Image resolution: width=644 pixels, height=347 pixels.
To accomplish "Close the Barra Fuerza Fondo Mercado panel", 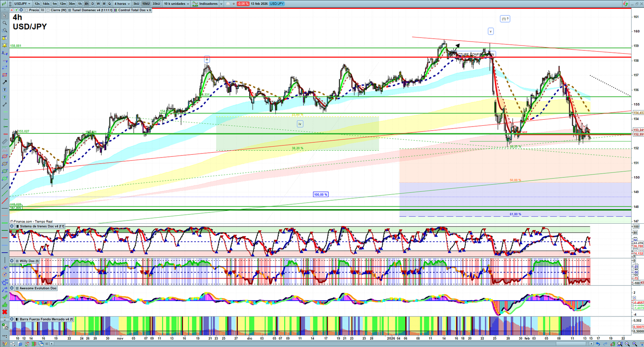I will [12, 319].
